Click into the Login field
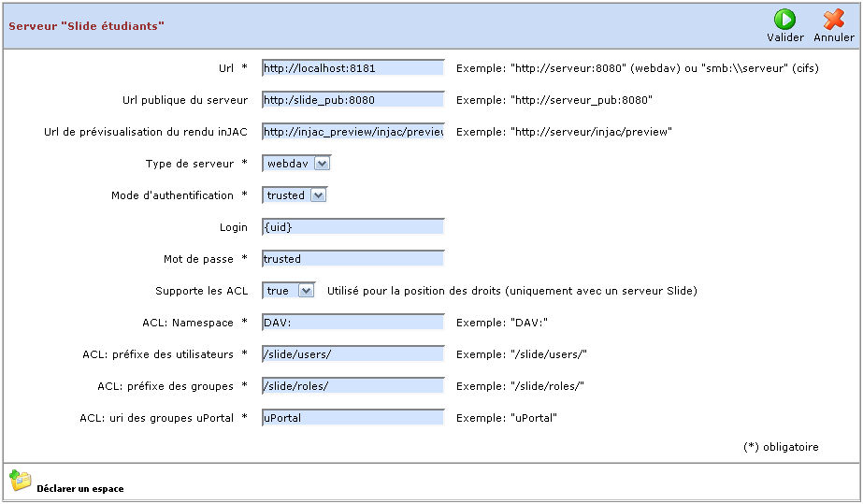 pos(352,227)
